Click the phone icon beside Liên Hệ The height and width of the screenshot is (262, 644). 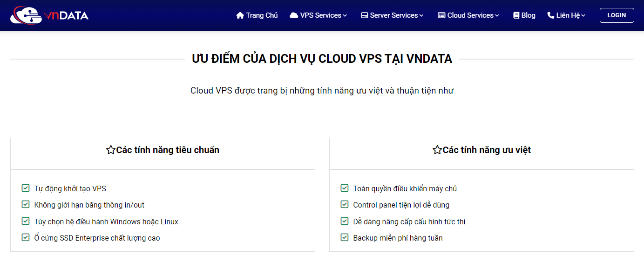[x=550, y=15]
